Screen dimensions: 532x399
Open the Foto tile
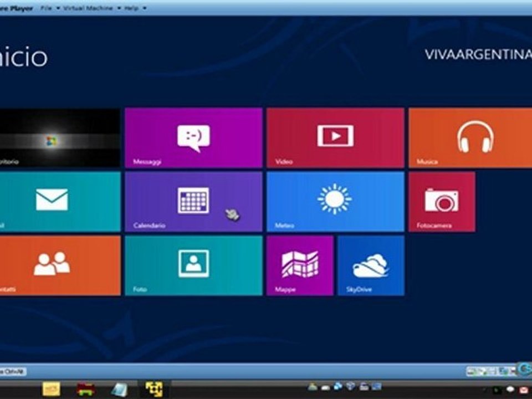[193, 265]
